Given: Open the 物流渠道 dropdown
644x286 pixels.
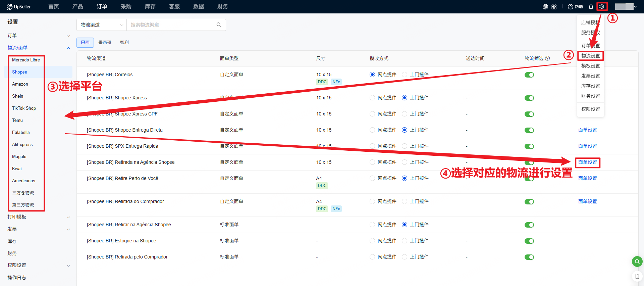Looking at the screenshot, I should (102, 25).
